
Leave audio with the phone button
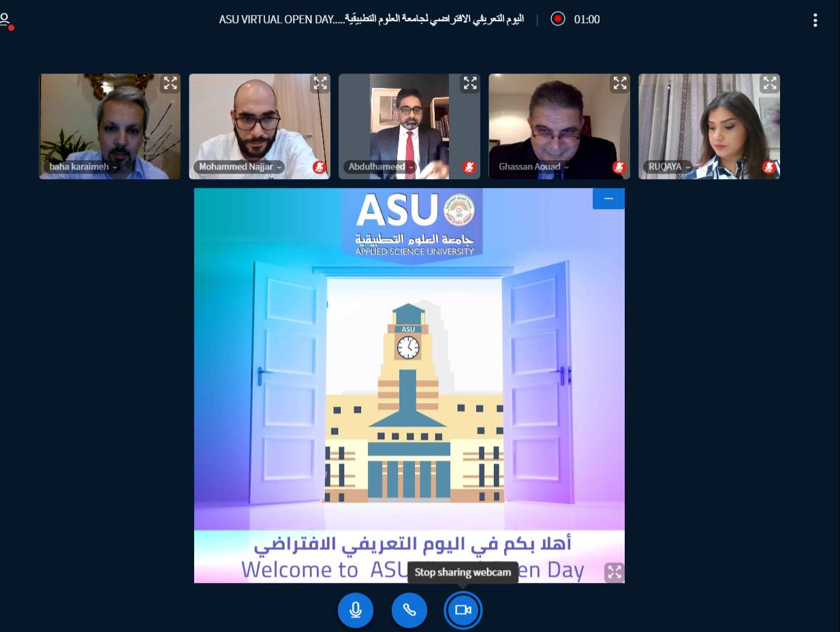tap(409, 610)
